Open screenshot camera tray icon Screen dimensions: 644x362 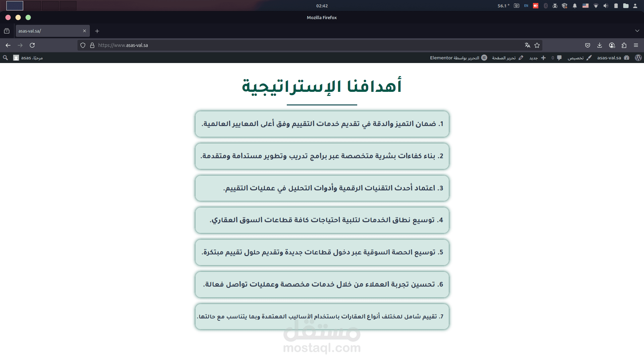pyautogui.click(x=517, y=6)
